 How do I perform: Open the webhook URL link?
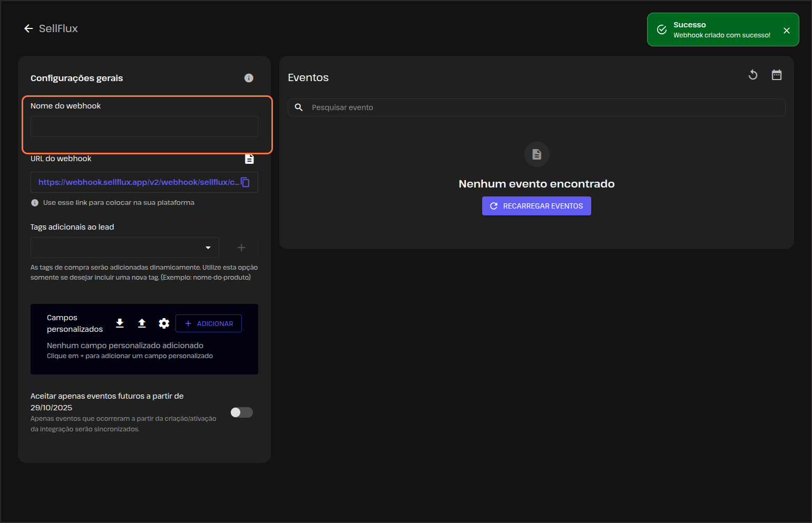click(x=138, y=182)
